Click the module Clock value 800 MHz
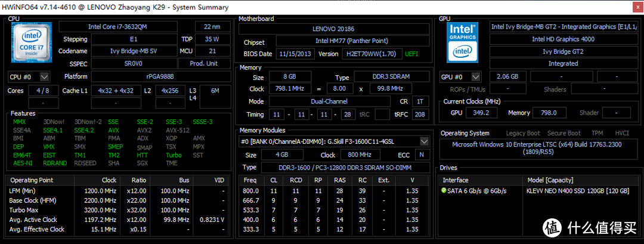644x244 pixels. (360, 155)
